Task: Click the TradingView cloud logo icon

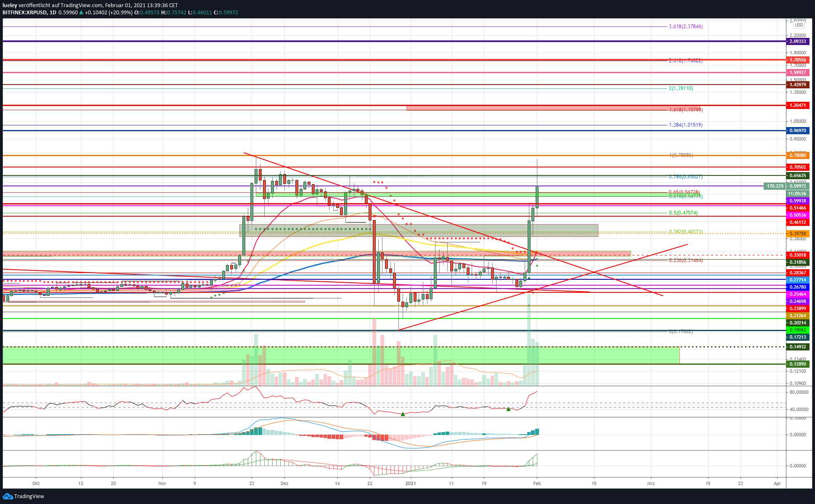Action: [8, 496]
